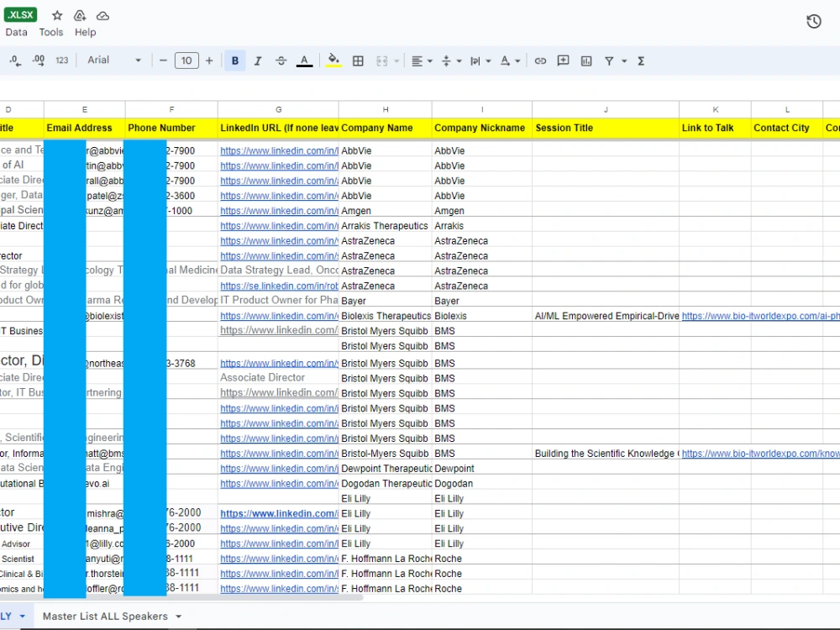Insert a link with chain icon
Viewport: 840px width, 630px height.
(x=540, y=61)
